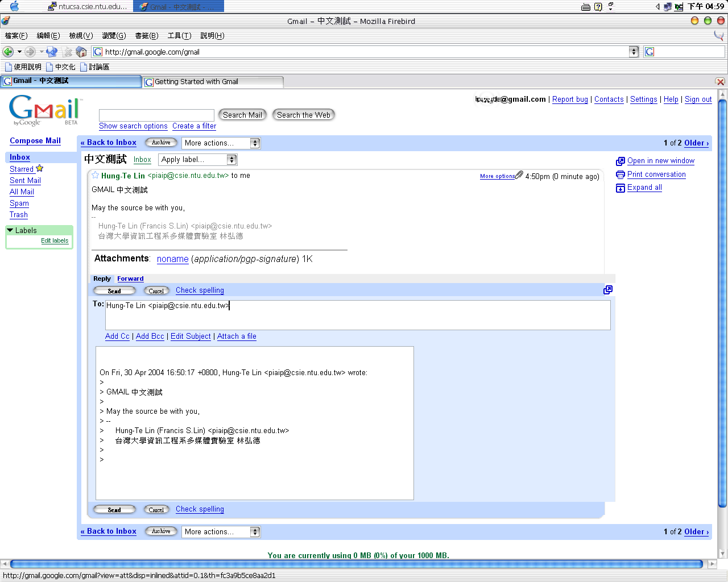Click the To recipients field
The width and height of the screenshot is (728, 582).
coord(358,315)
